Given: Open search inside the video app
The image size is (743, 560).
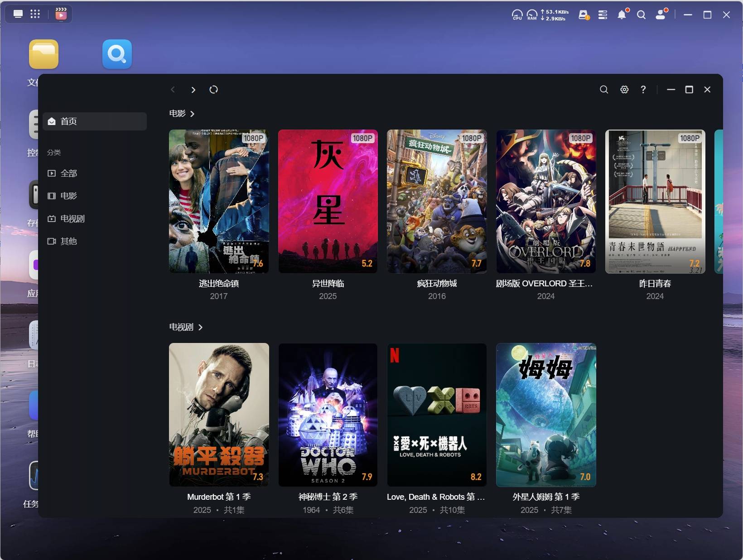Looking at the screenshot, I should point(604,90).
